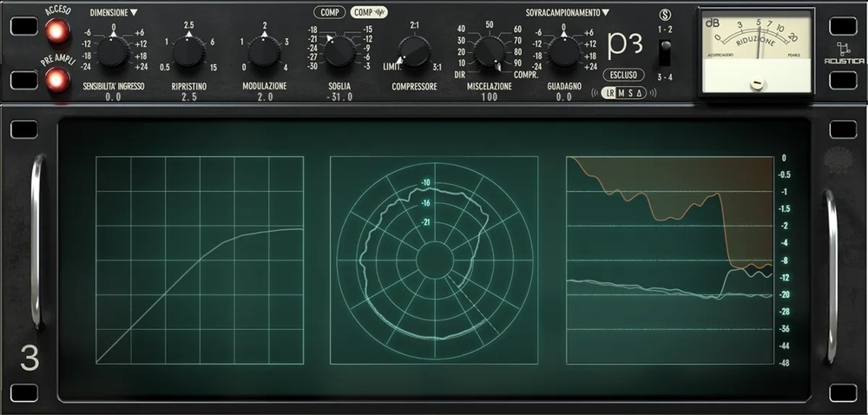Select the delta Δ channel mode
868x415 pixels.
point(640,94)
